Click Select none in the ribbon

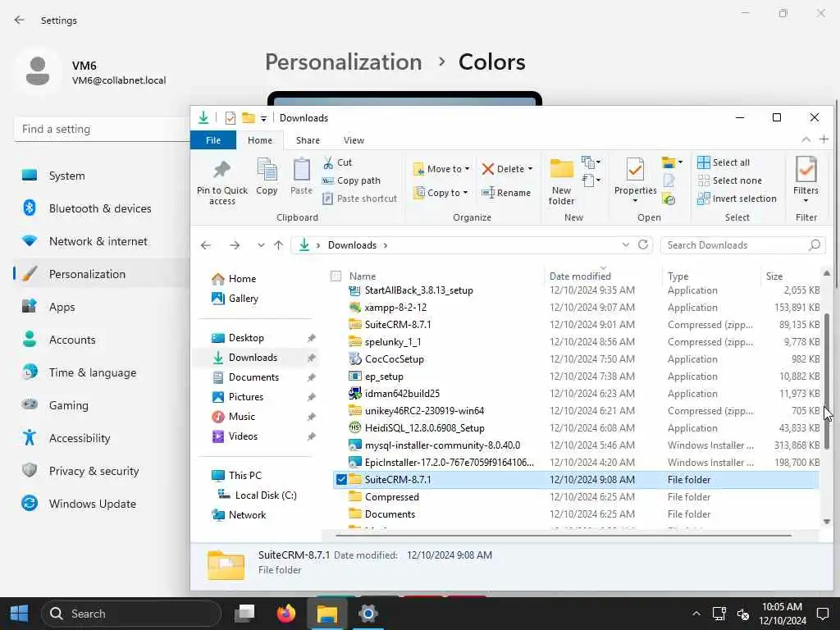pos(729,180)
